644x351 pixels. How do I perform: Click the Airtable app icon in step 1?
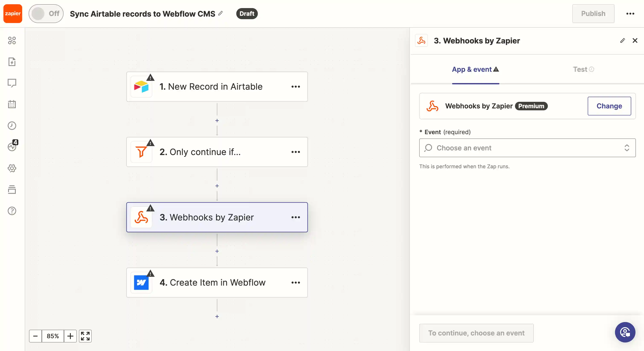pos(141,87)
